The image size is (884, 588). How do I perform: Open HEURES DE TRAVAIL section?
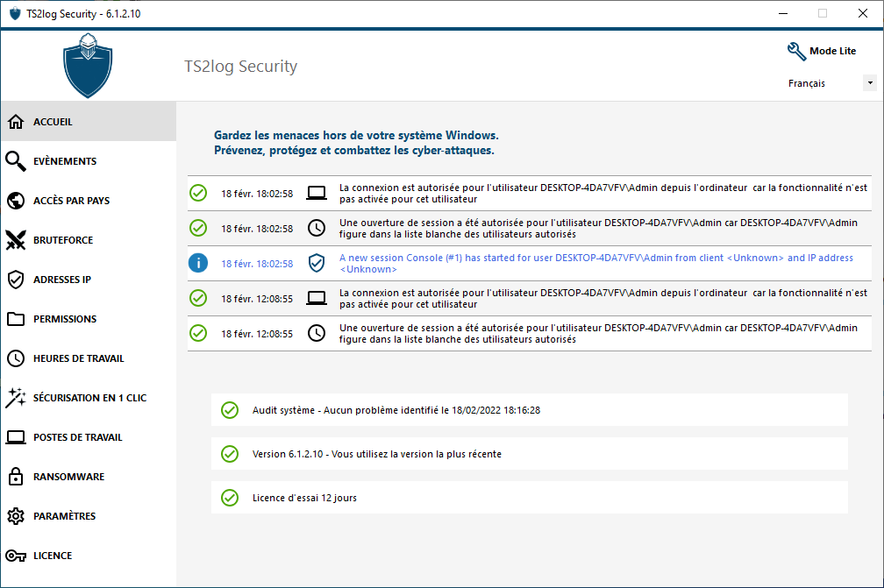click(89, 358)
